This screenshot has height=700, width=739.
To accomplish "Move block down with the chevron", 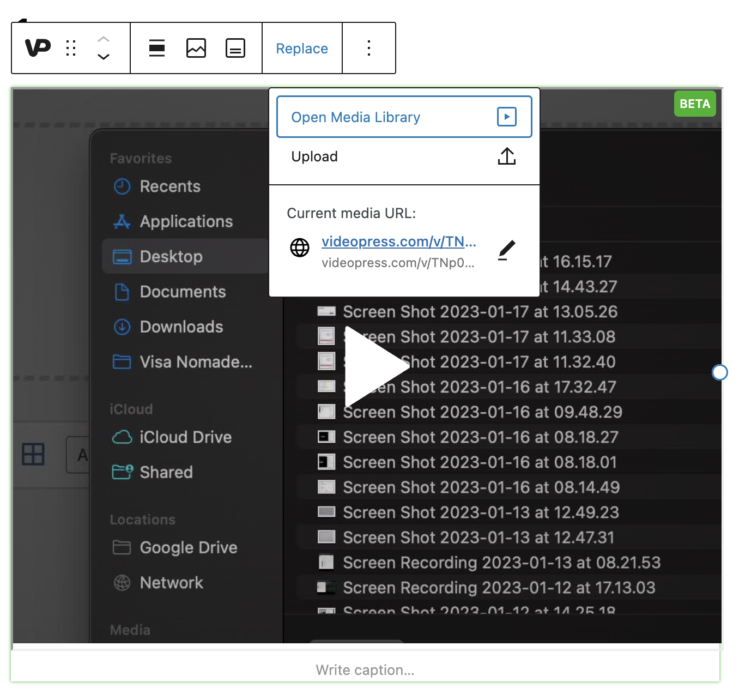I will coord(104,57).
